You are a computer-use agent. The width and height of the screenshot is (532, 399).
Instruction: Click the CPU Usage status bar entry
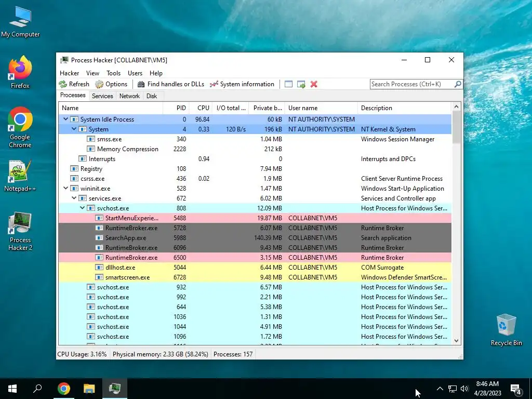[x=82, y=354]
